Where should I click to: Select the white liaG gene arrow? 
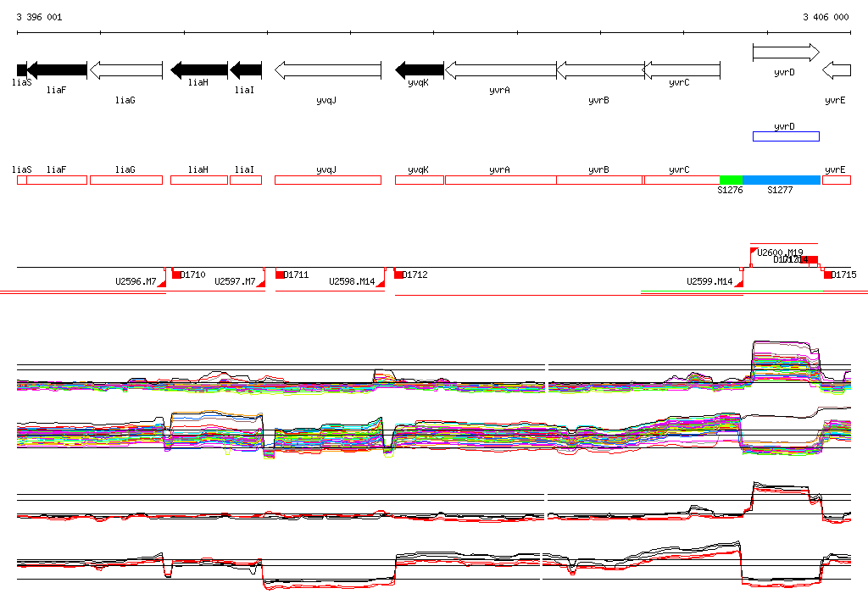pos(125,70)
